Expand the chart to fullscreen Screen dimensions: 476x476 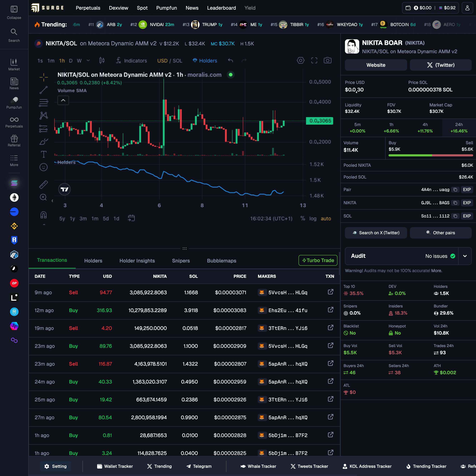pyautogui.click(x=314, y=60)
